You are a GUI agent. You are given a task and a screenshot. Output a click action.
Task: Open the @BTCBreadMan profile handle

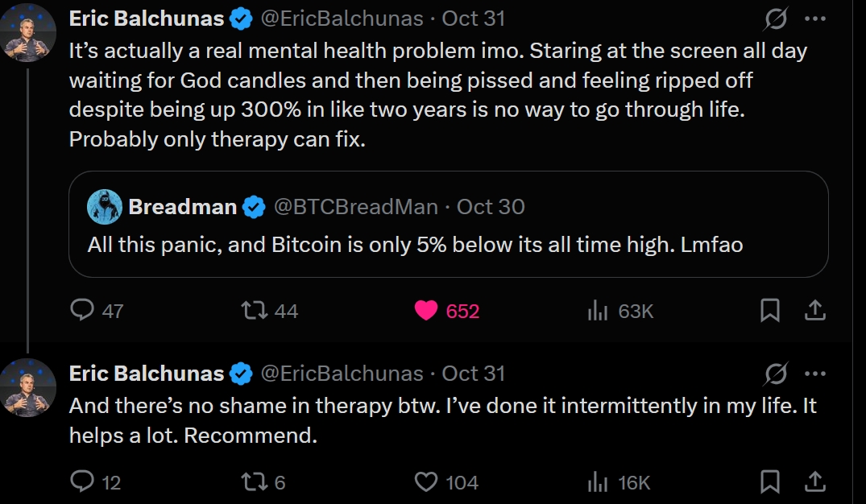(356, 207)
